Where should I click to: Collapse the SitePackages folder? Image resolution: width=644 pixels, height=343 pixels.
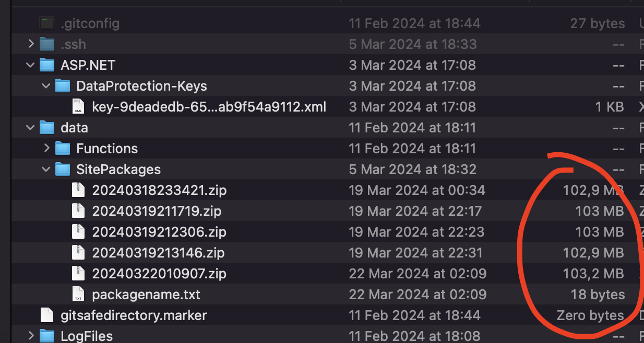click(x=47, y=169)
